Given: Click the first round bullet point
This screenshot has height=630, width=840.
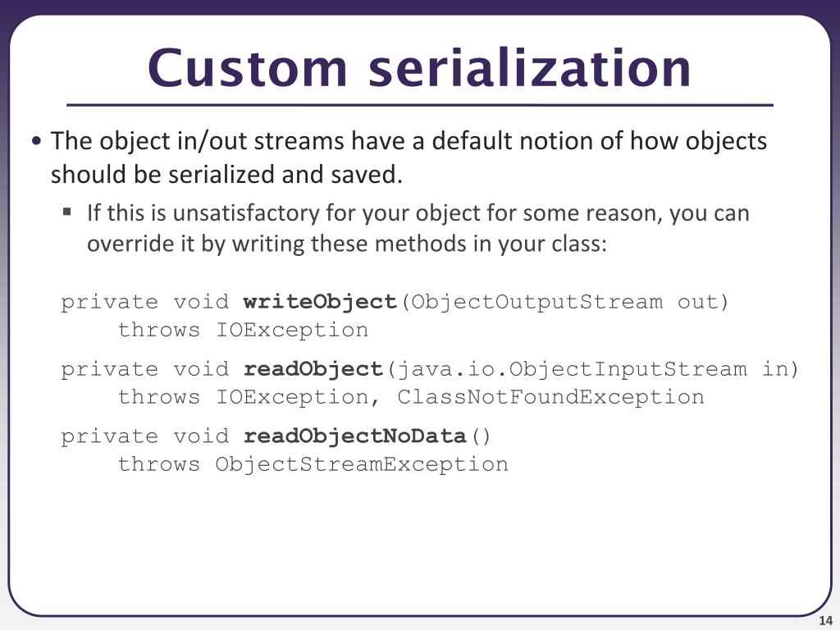Looking at the screenshot, I should click(36, 141).
